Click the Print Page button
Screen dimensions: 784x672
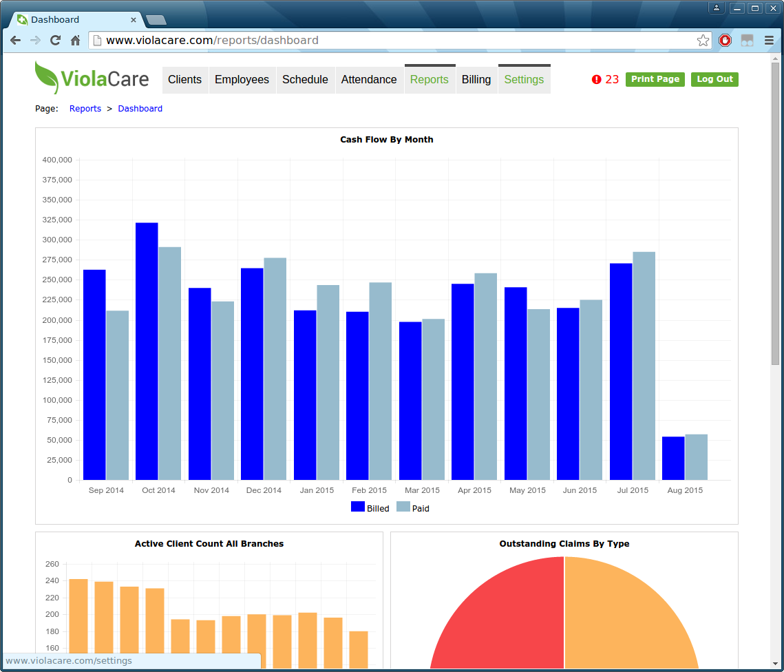(655, 79)
